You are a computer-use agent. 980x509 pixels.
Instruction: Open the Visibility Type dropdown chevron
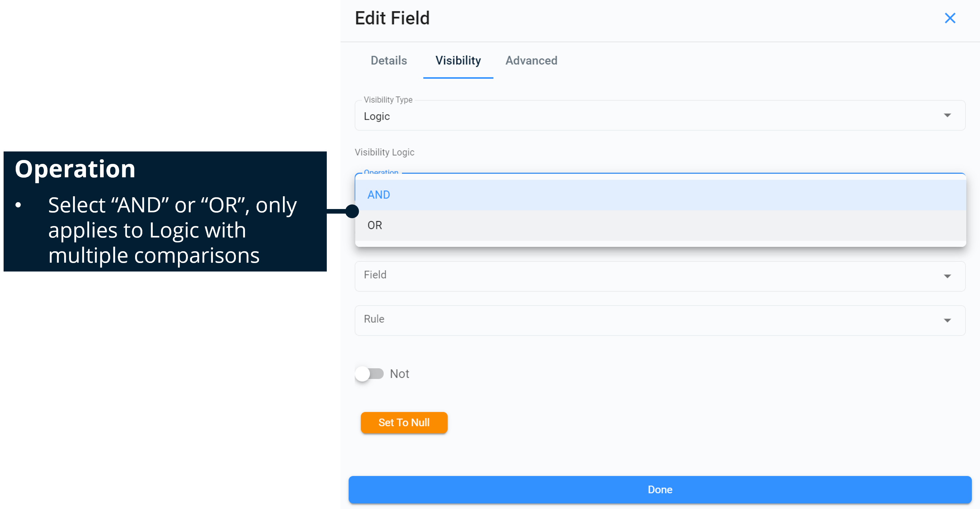tap(947, 115)
